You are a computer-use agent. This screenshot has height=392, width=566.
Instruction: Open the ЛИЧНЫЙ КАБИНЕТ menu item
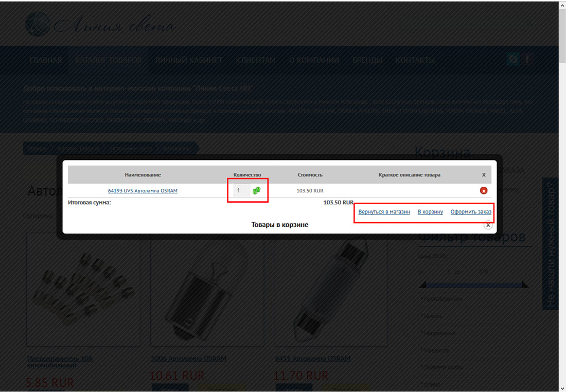click(x=189, y=60)
